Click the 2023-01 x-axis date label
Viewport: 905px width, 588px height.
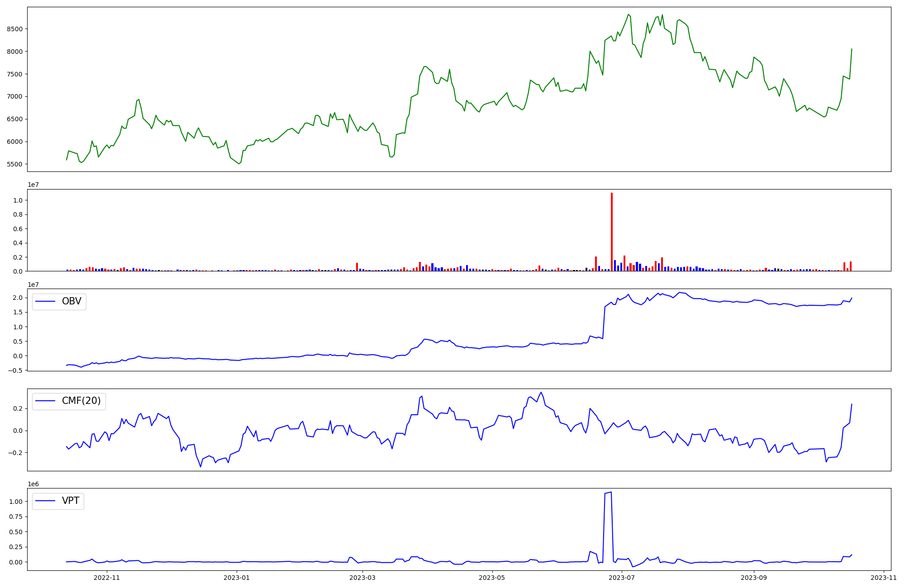(x=237, y=578)
